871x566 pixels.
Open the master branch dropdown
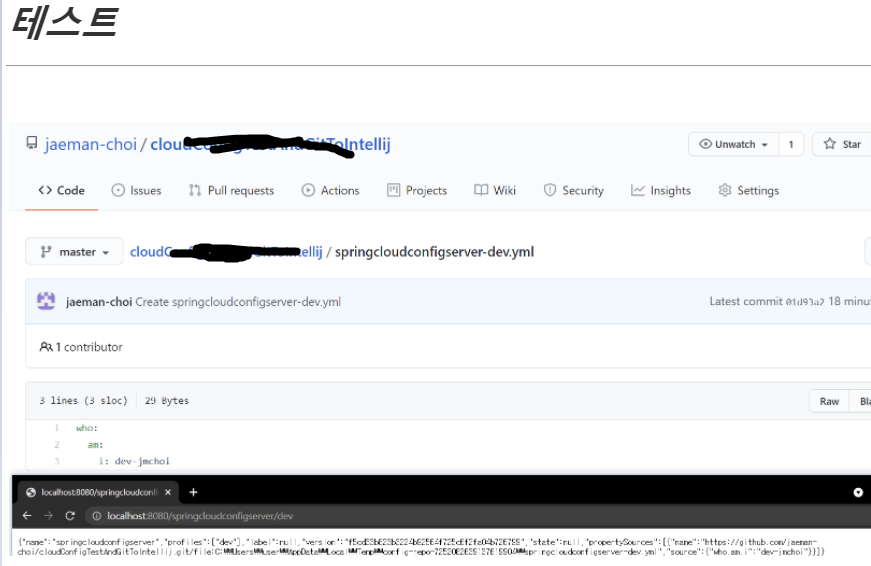pyautogui.click(x=74, y=252)
